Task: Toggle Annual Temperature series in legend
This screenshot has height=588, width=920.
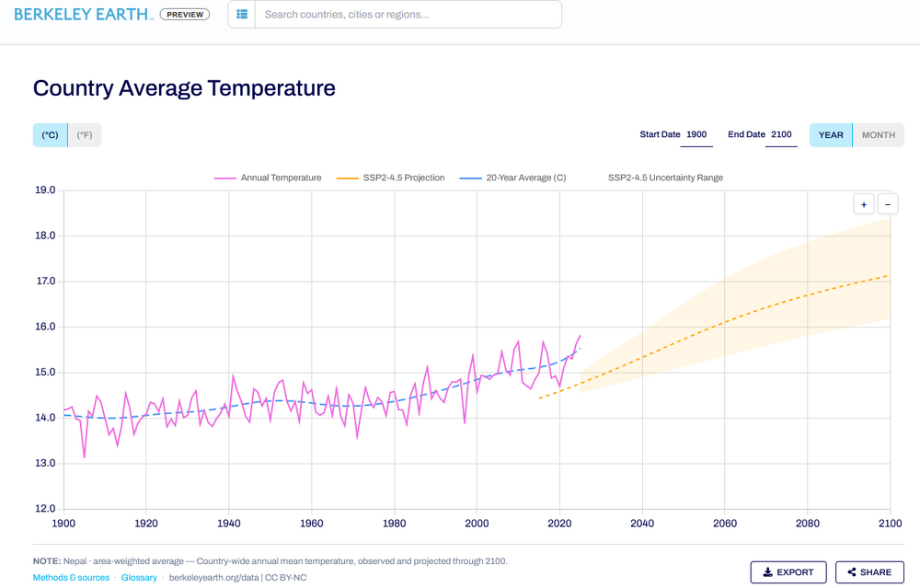Action: [268, 178]
